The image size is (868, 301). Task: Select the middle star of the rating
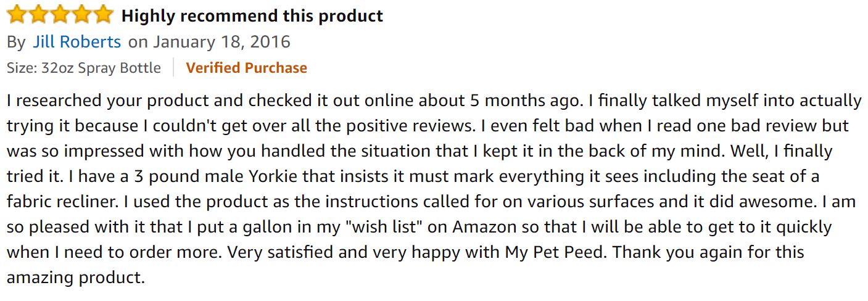coord(60,14)
